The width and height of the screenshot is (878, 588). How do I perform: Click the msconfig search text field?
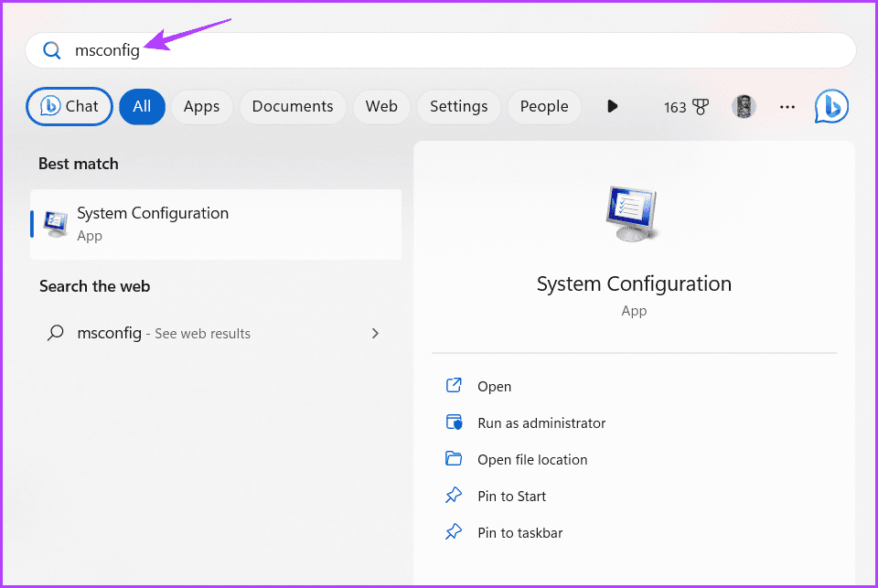pos(440,50)
